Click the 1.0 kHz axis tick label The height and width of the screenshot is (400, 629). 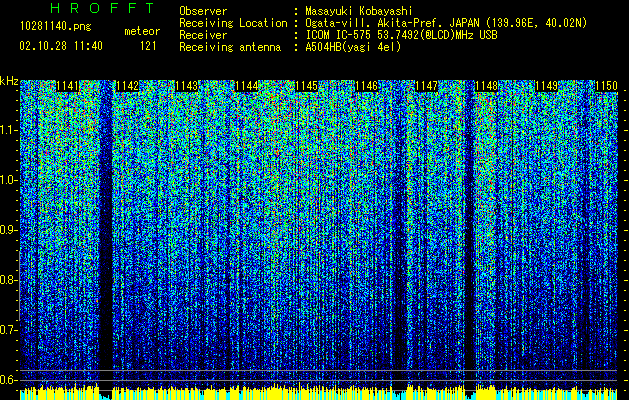[8, 180]
